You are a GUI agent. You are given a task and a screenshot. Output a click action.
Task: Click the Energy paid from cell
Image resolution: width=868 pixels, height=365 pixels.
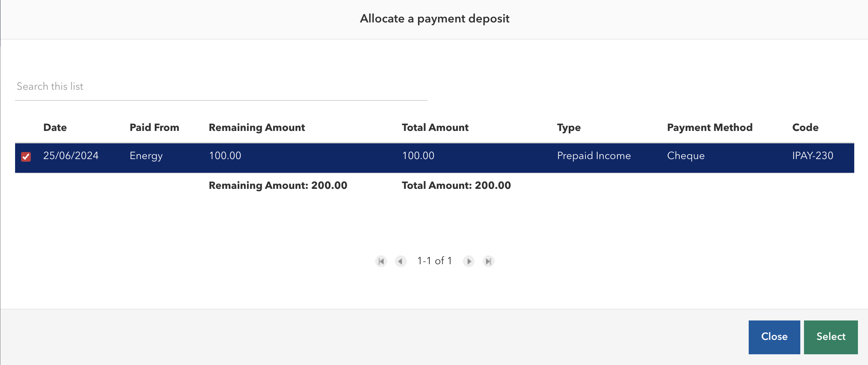coord(146,156)
